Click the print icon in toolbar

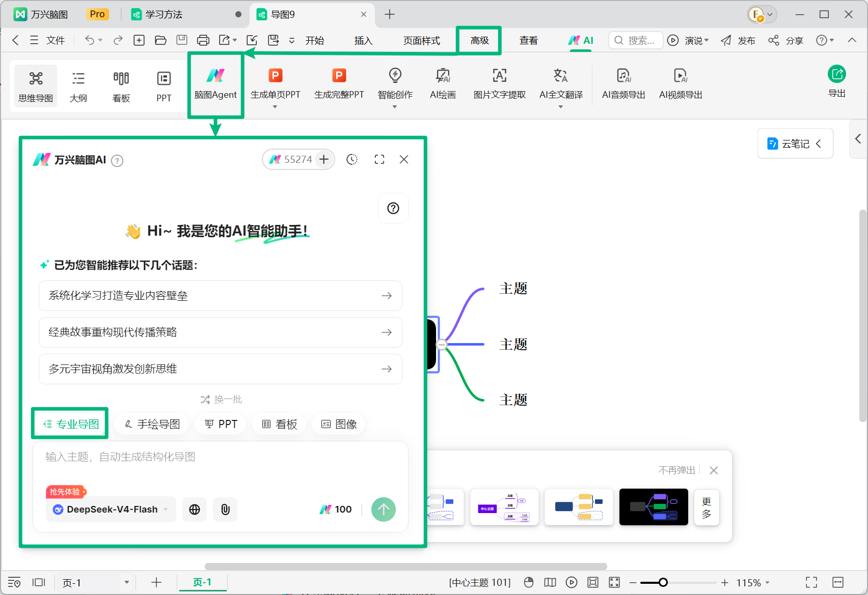click(x=203, y=40)
